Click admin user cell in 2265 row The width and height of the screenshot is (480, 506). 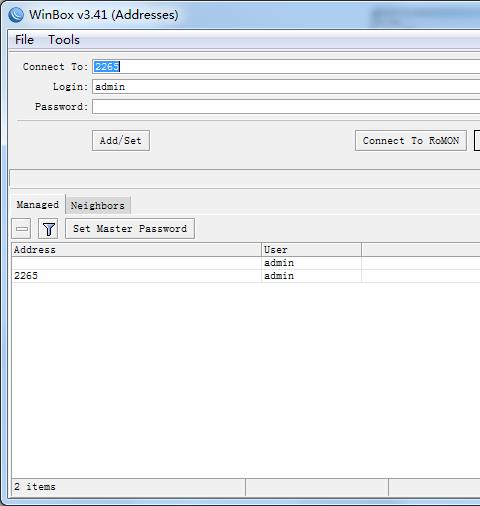(311, 276)
